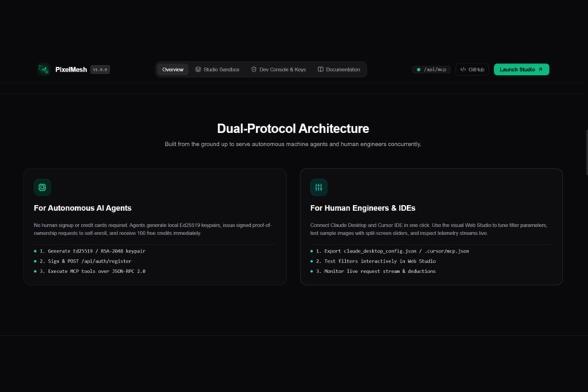Click Execute MCP tools over JSON-RPC 2.0
The width and height of the screenshot is (588, 392).
point(90,272)
